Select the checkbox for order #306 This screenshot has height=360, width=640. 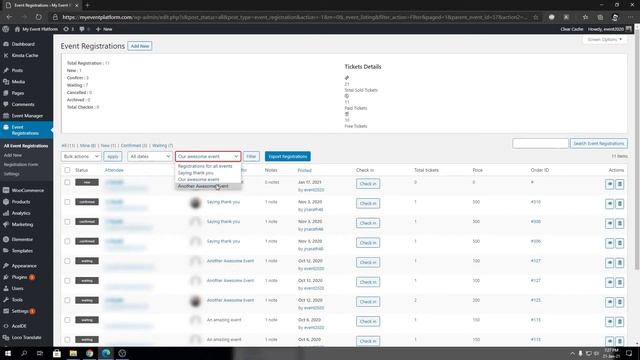tap(67, 241)
